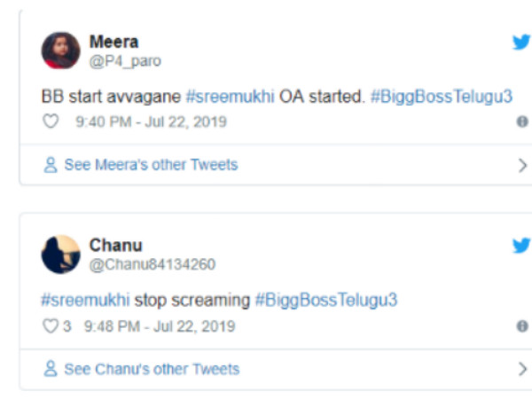Like Chanu's tweet with the heart icon
Screen dimensions: 532x399
tap(51, 325)
